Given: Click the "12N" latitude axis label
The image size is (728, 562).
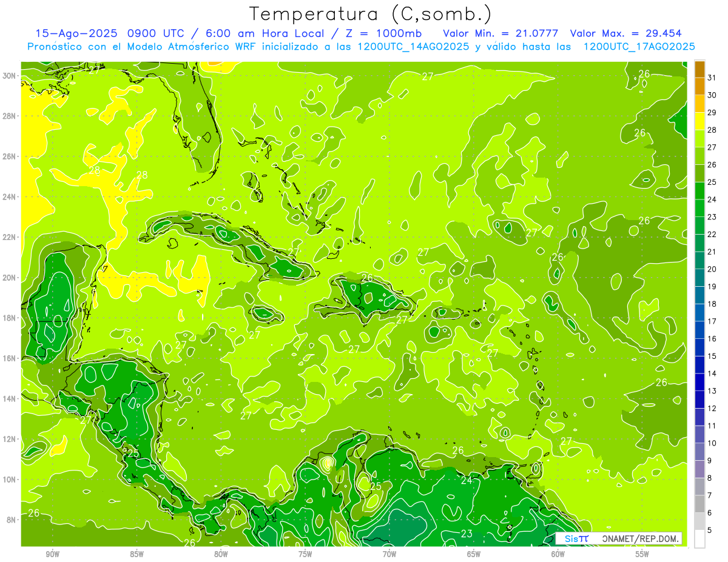Looking at the screenshot, I should (x=10, y=439).
